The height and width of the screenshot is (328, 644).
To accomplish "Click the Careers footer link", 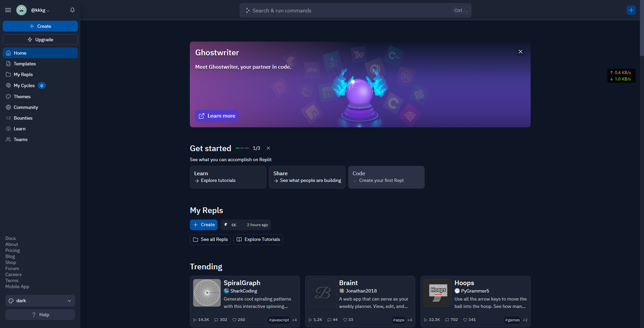I will coord(13,275).
